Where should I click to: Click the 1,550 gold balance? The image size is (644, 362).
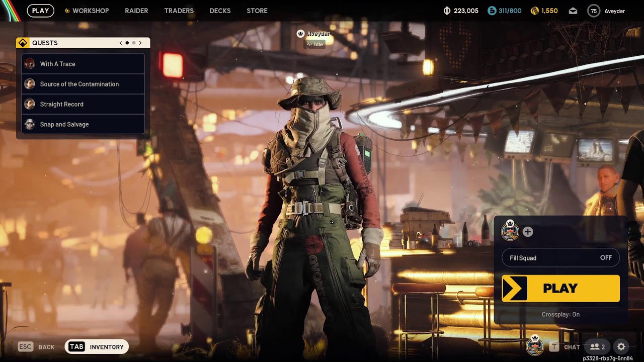(549, 11)
